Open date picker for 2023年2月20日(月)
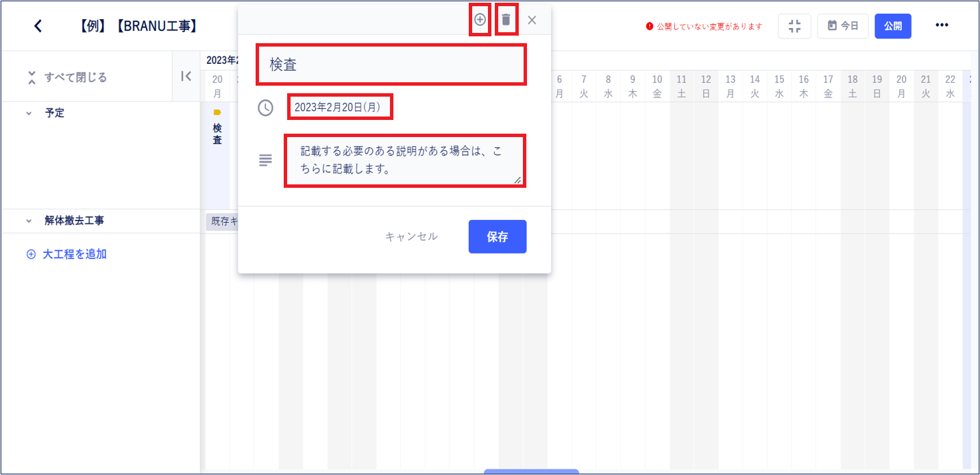980x475 pixels. 340,107
